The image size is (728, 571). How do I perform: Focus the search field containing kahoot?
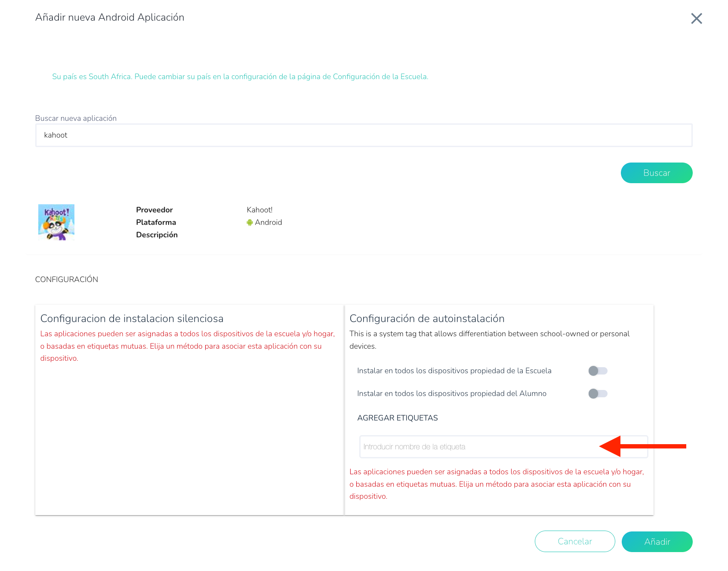click(364, 135)
